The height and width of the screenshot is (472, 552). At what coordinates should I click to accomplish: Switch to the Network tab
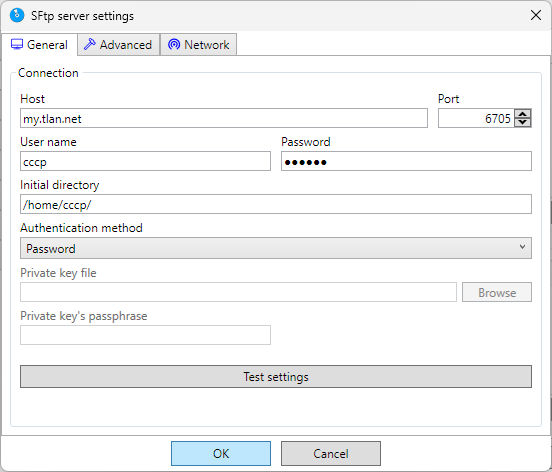click(199, 45)
